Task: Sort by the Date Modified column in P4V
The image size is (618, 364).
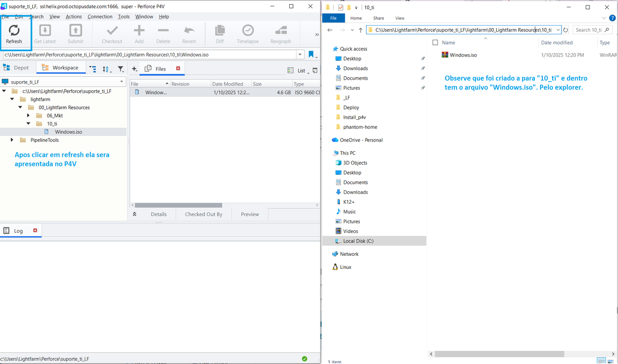Action: [x=231, y=84]
